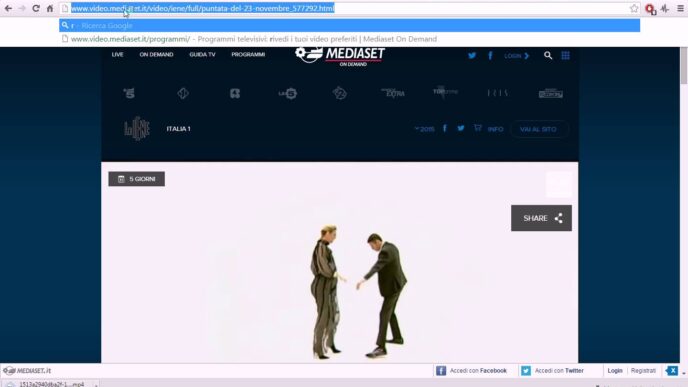688x387 pixels.
Task: Select the Iris channel logo
Action: tap(498, 93)
